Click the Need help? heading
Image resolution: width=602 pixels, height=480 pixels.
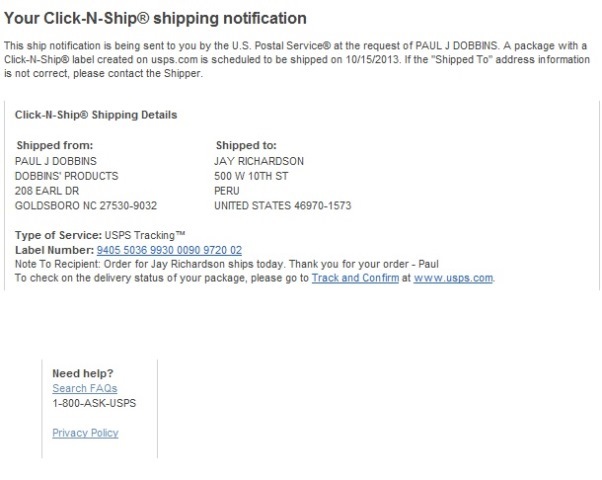pos(83,373)
